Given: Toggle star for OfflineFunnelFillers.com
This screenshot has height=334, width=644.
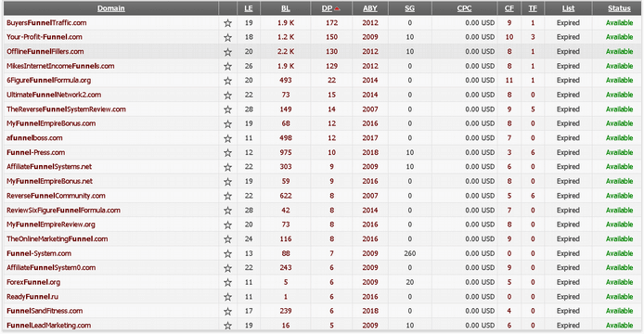Looking at the screenshot, I should click(227, 52).
